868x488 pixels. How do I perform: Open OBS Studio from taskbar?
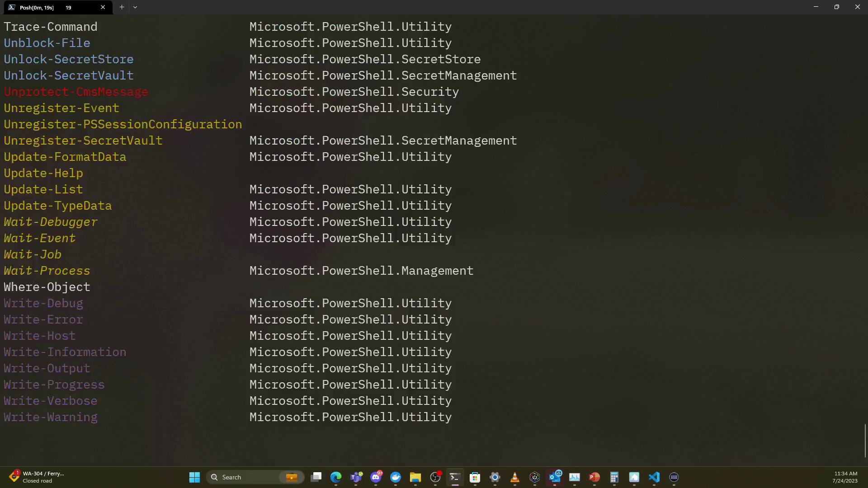point(435,477)
